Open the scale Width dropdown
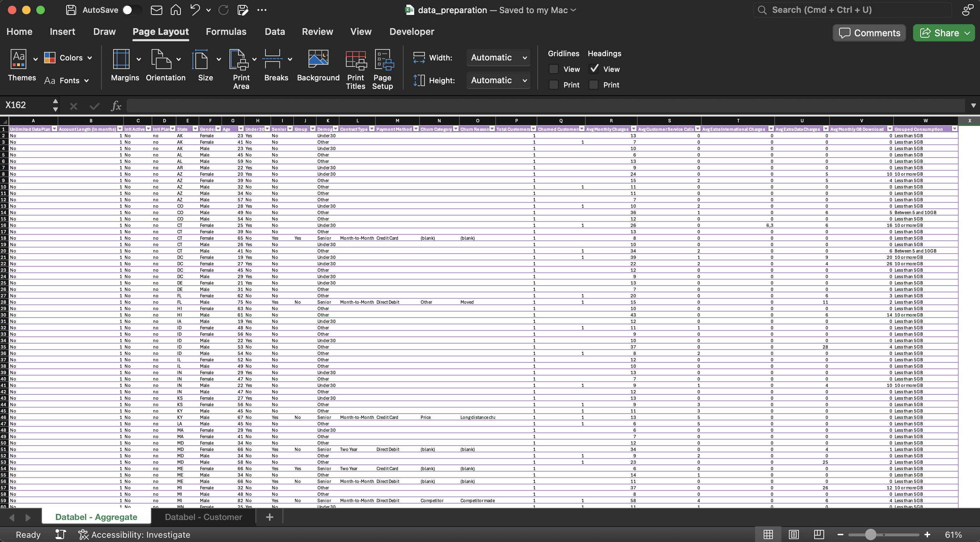The image size is (980, 542). pyautogui.click(x=498, y=57)
